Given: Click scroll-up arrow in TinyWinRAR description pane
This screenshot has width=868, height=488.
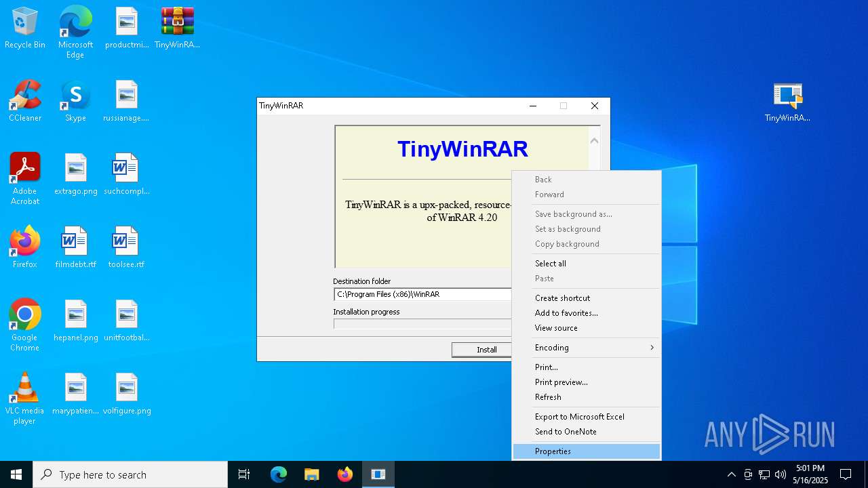Looking at the screenshot, I should [x=594, y=141].
